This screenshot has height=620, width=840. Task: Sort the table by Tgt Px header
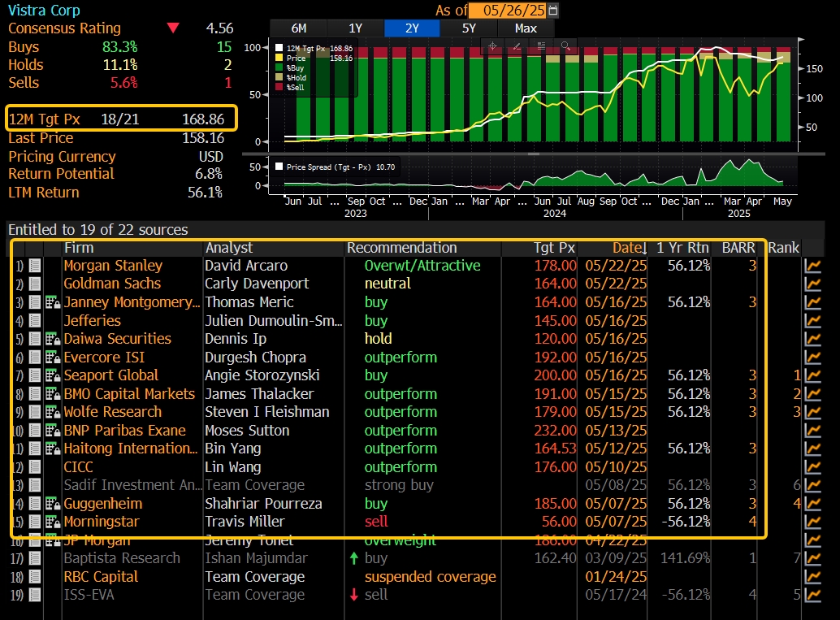point(554,248)
